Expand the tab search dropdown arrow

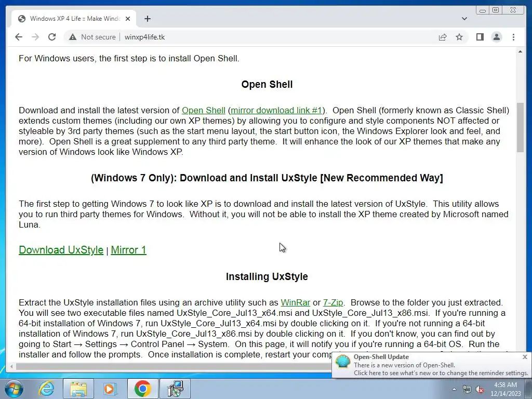point(464,19)
